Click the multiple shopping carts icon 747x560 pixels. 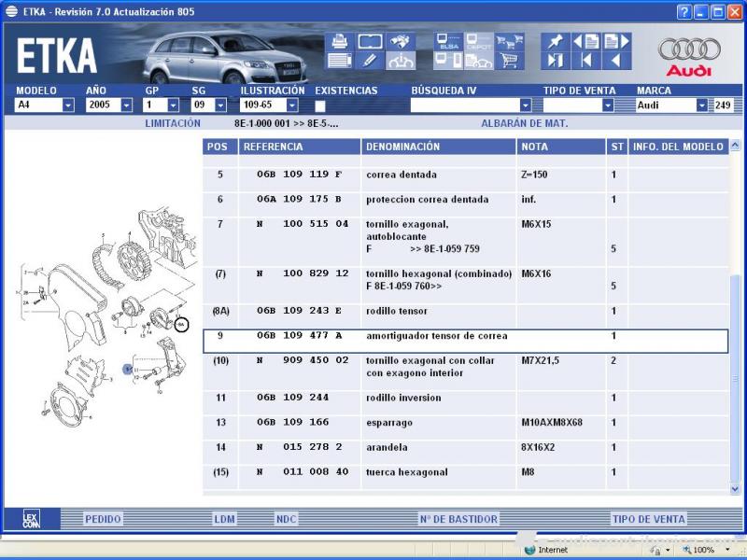pyautogui.click(x=509, y=41)
